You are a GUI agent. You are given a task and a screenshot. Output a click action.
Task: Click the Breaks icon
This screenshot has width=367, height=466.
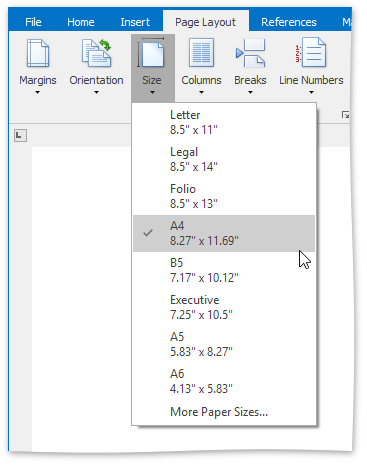pos(250,53)
